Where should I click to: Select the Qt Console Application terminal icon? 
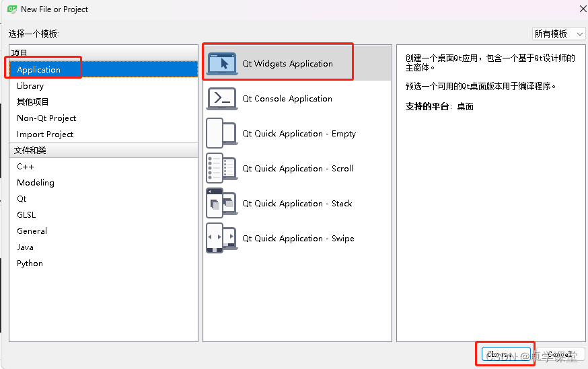click(221, 99)
